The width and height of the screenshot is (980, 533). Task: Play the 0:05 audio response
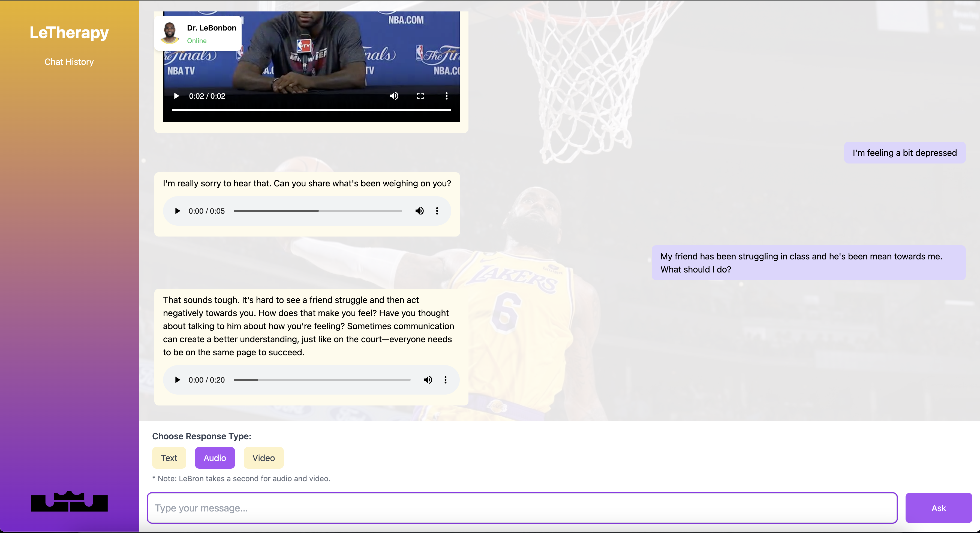point(177,211)
